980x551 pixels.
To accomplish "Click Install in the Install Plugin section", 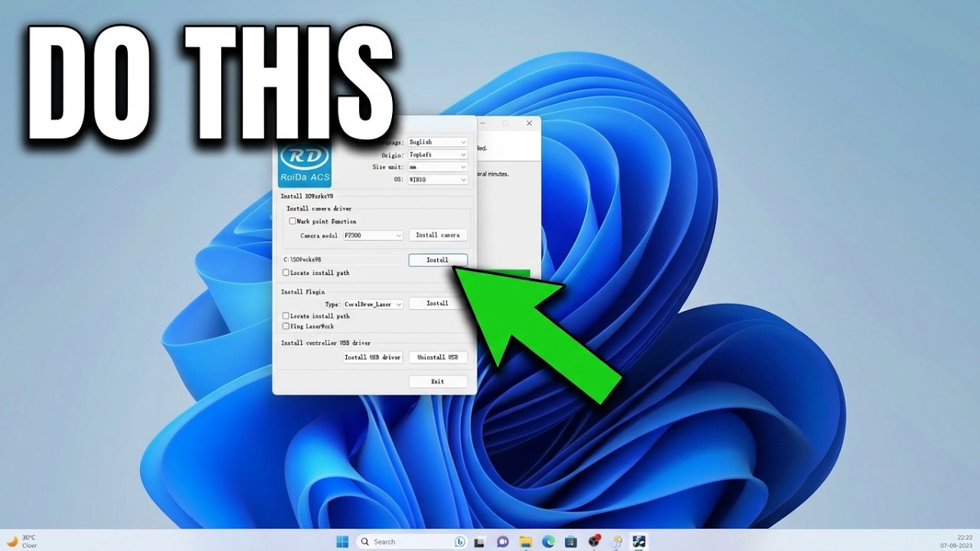I will 438,304.
